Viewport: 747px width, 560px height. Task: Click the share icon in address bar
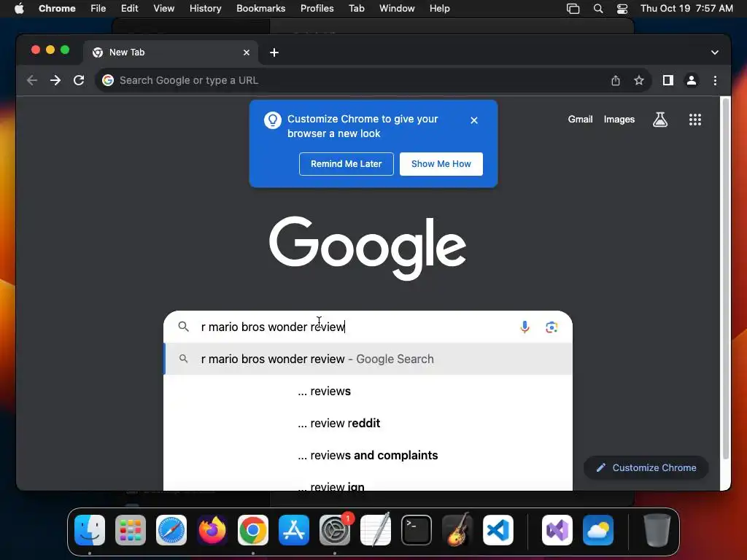616,80
